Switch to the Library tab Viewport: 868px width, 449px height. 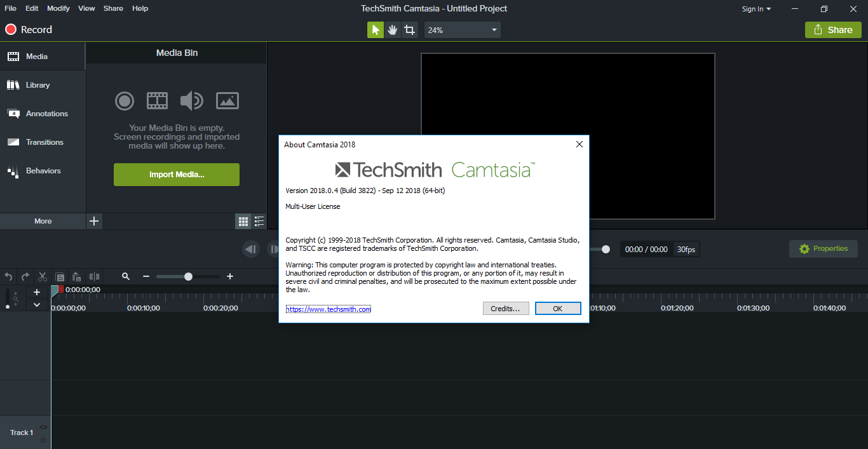point(43,85)
